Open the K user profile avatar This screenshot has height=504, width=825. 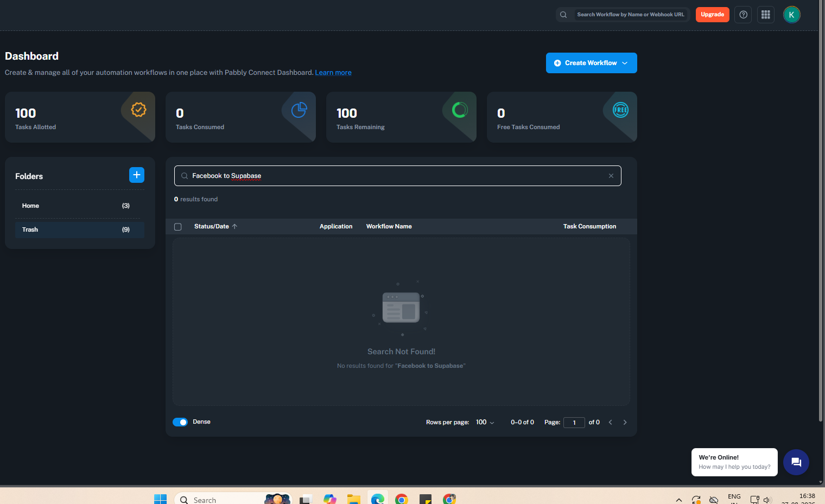pyautogui.click(x=791, y=15)
